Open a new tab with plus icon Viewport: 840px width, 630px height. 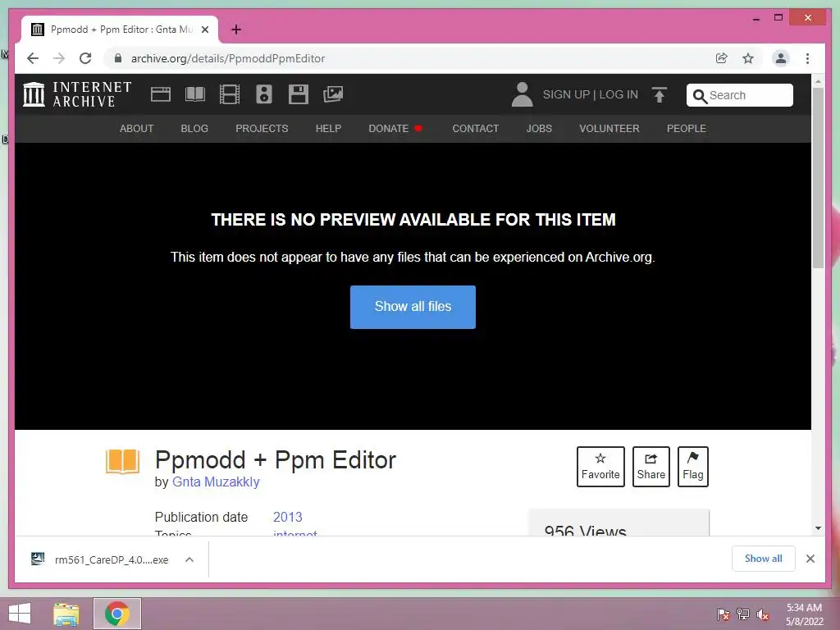click(236, 30)
